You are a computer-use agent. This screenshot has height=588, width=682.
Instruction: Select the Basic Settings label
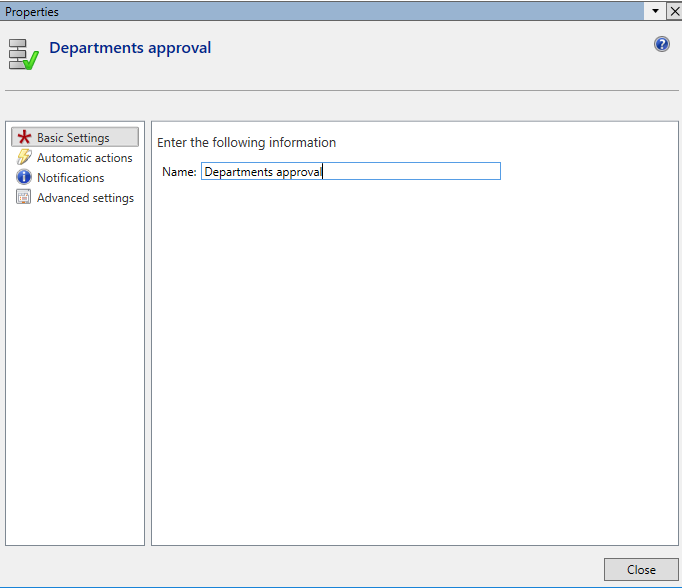coord(73,138)
